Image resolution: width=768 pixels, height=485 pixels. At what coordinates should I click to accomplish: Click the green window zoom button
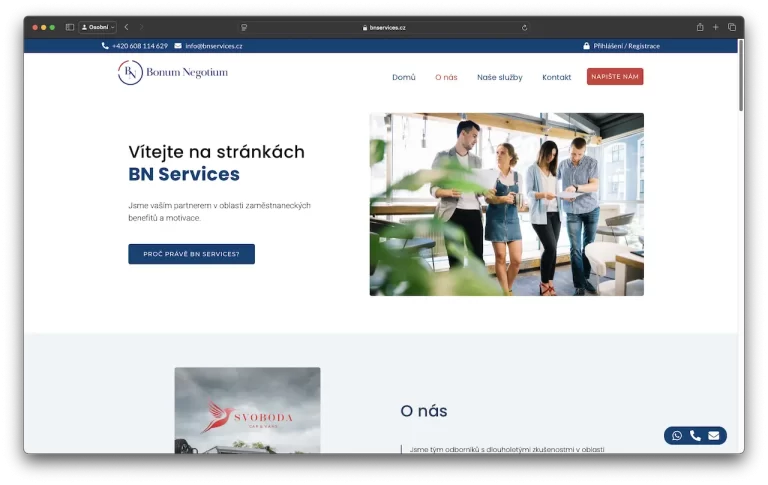click(x=52, y=27)
